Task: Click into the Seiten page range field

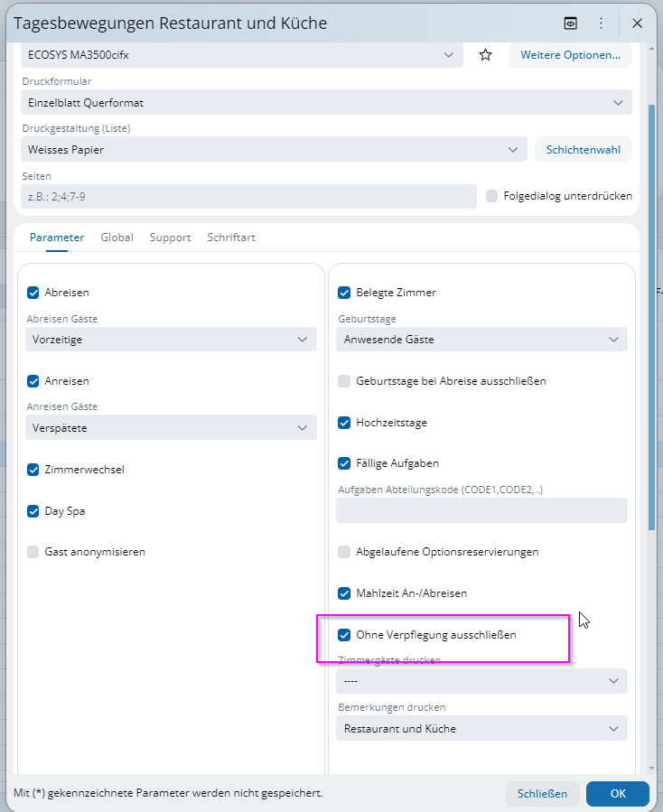Action: pyautogui.click(x=248, y=197)
